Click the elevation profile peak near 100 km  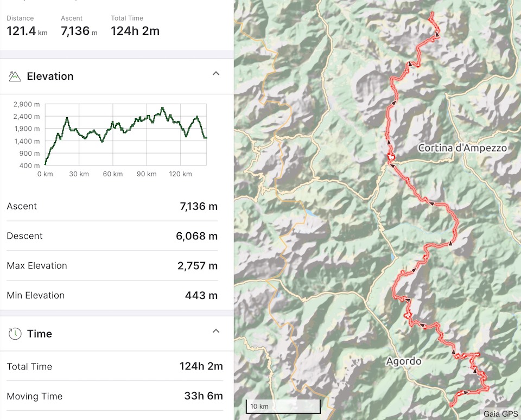click(162, 108)
